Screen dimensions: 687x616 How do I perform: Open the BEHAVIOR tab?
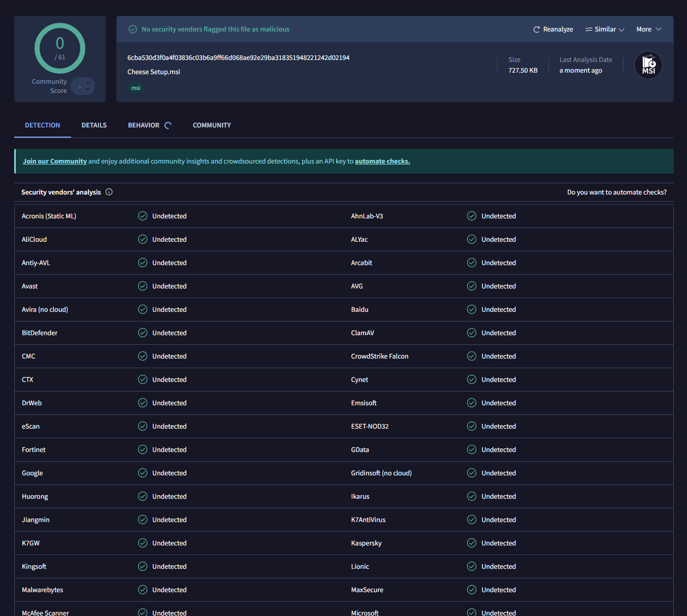pyautogui.click(x=144, y=125)
